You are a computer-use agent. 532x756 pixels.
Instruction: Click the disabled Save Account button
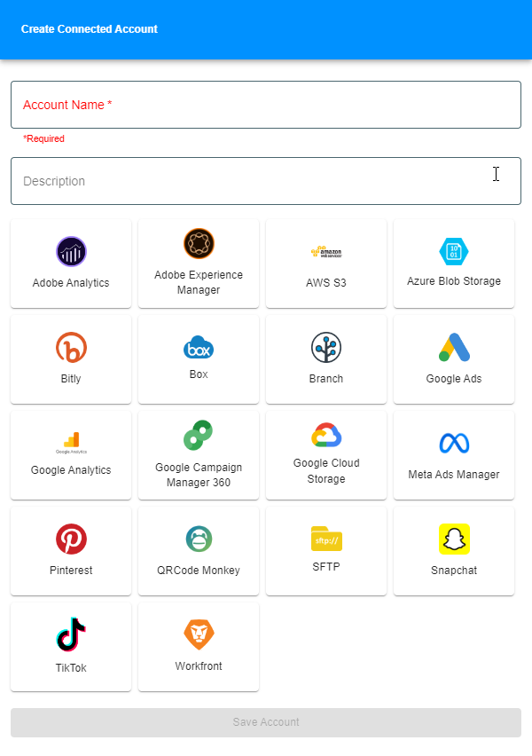[x=266, y=722]
